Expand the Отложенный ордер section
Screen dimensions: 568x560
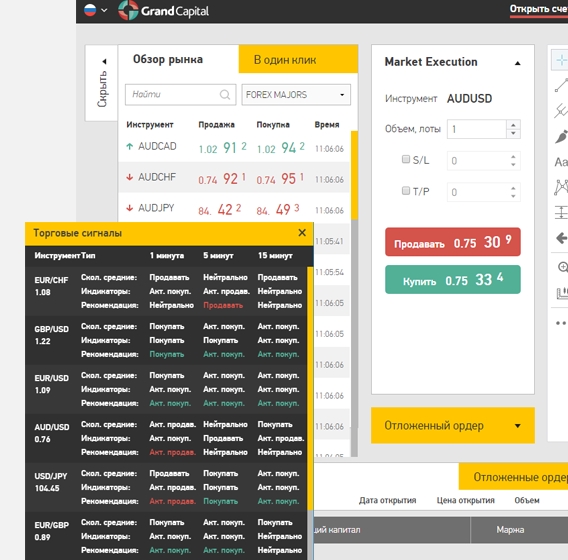[452, 425]
